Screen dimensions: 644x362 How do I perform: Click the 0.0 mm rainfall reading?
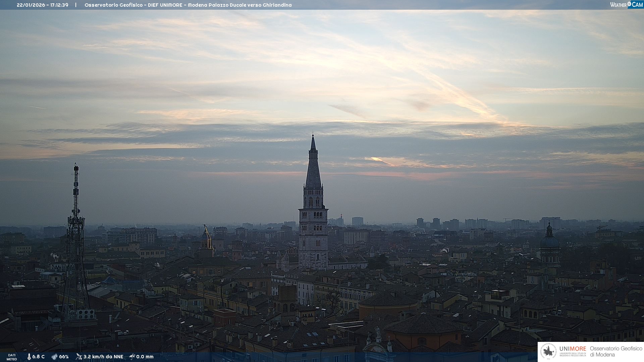coord(145,357)
